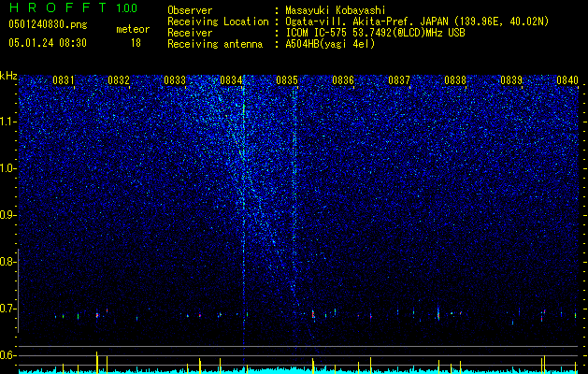The image size is (588, 374).
Task: Click frequency axis label 0.6
Action: tap(7, 355)
